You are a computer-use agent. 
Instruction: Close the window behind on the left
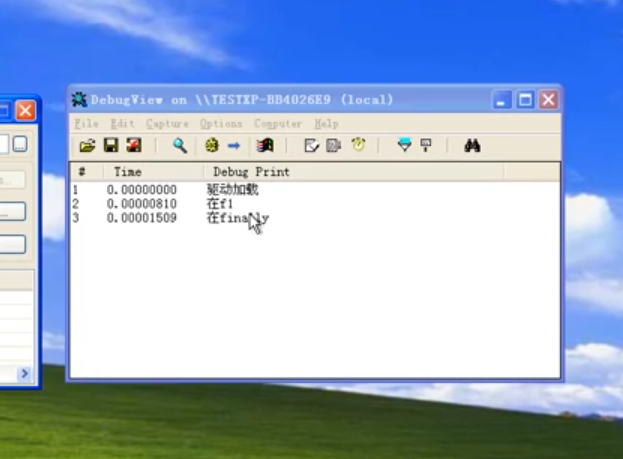click(x=25, y=110)
